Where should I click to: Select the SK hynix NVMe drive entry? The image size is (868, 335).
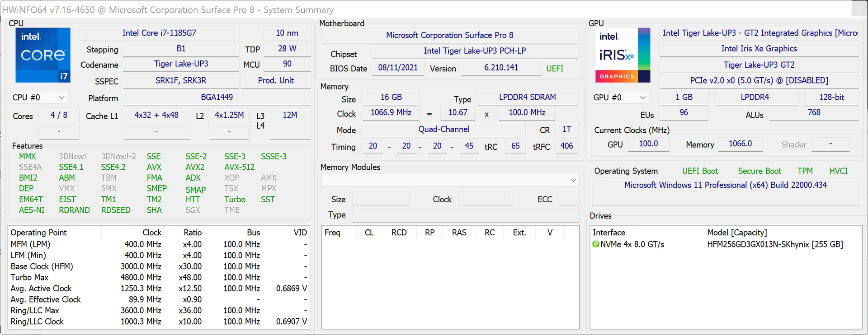[x=775, y=244]
